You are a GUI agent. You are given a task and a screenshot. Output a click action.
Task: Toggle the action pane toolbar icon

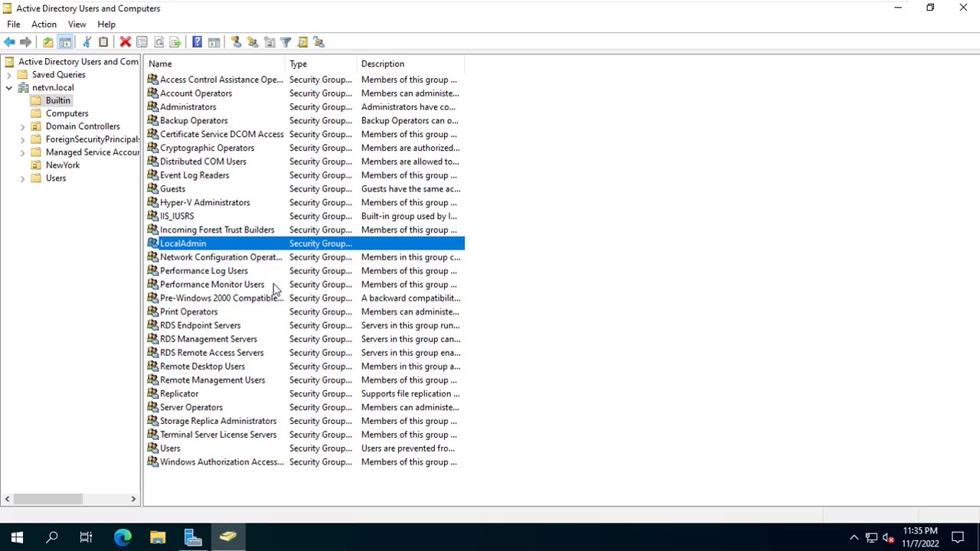(214, 42)
